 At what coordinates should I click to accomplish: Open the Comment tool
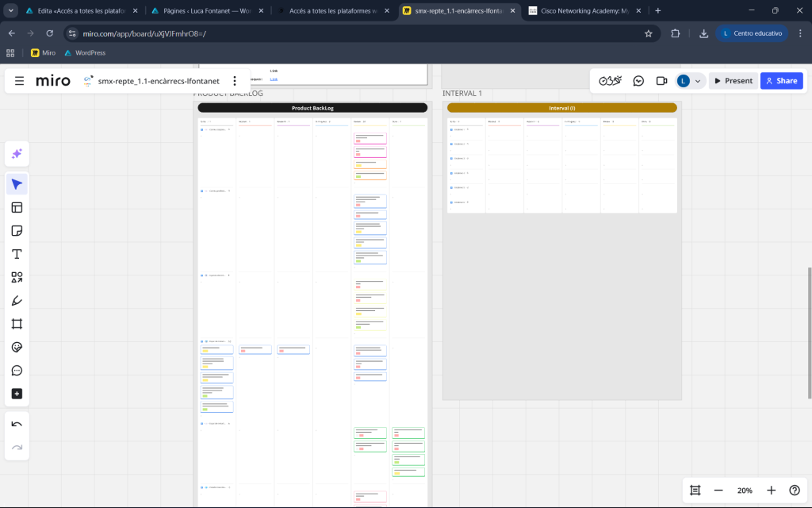click(x=17, y=371)
